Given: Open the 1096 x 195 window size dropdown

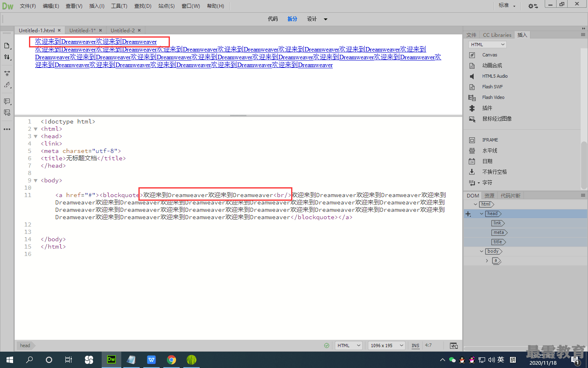Looking at the screenshot, I should click(387, 346).
